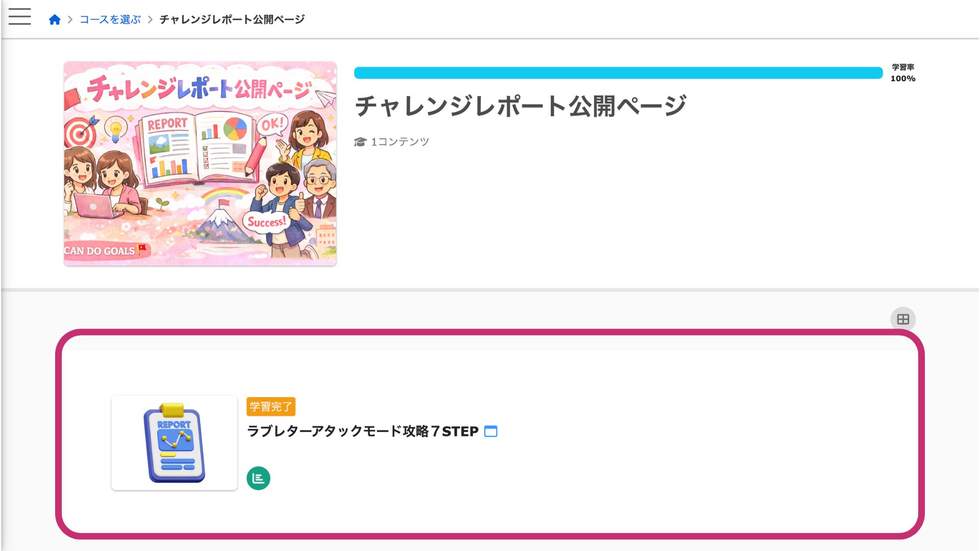
Task: Toggle the grid view layout icon
Action: click(903, 319)
